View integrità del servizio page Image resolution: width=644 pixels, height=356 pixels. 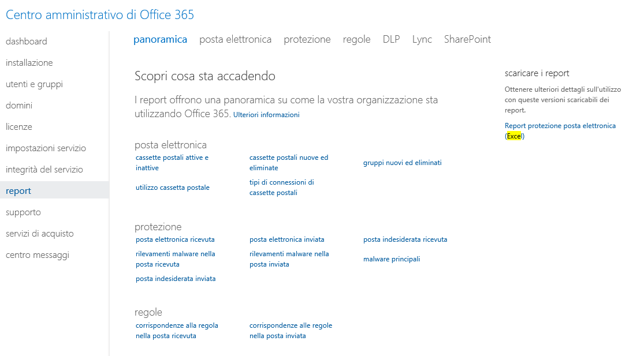tap(44, 170)
